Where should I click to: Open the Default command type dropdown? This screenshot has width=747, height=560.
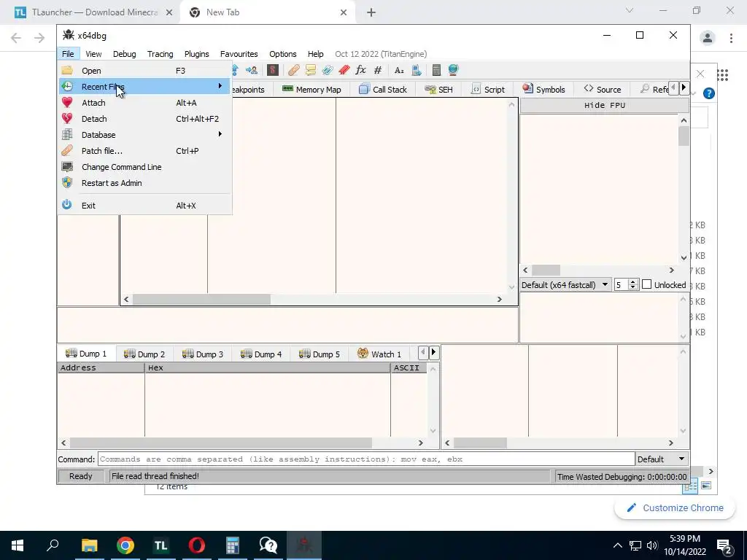tap(662, 459)
